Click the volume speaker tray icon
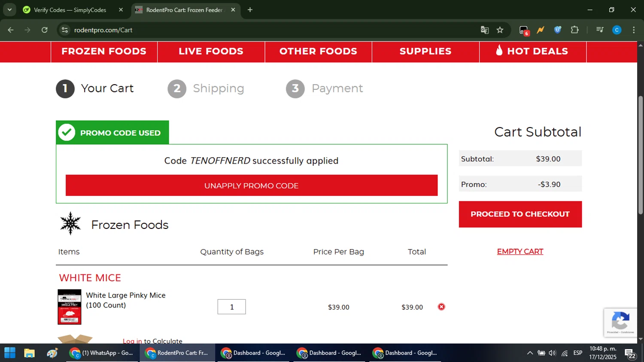644x362 pixels. [x=553, y=353]
